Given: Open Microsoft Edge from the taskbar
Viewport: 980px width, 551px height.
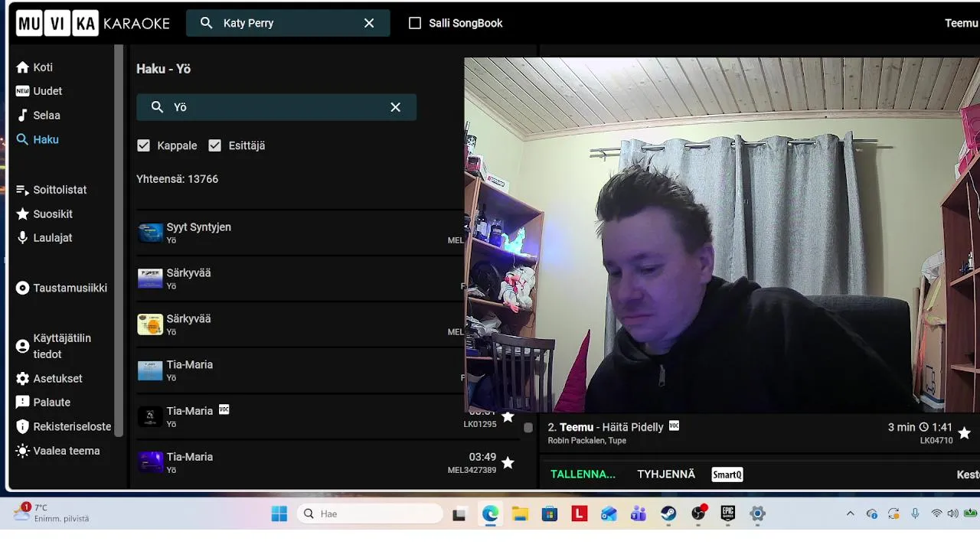Looking at the screenshot, I should 490,514.
